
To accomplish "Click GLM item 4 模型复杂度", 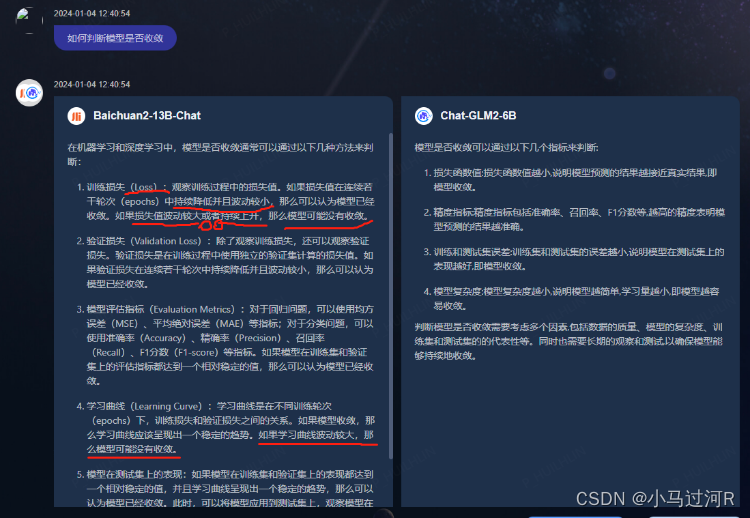I will (x=572, y=298).
